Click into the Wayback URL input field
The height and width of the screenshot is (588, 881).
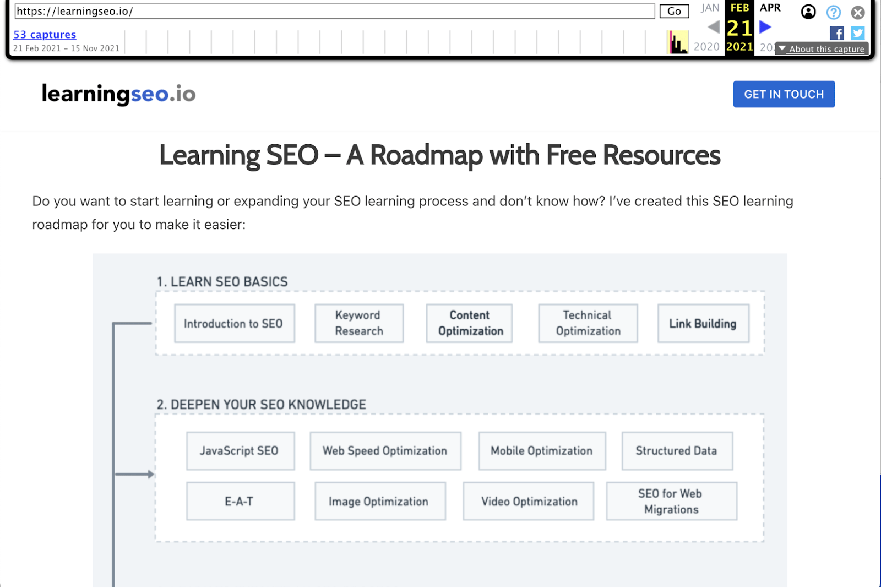[334, 11]
